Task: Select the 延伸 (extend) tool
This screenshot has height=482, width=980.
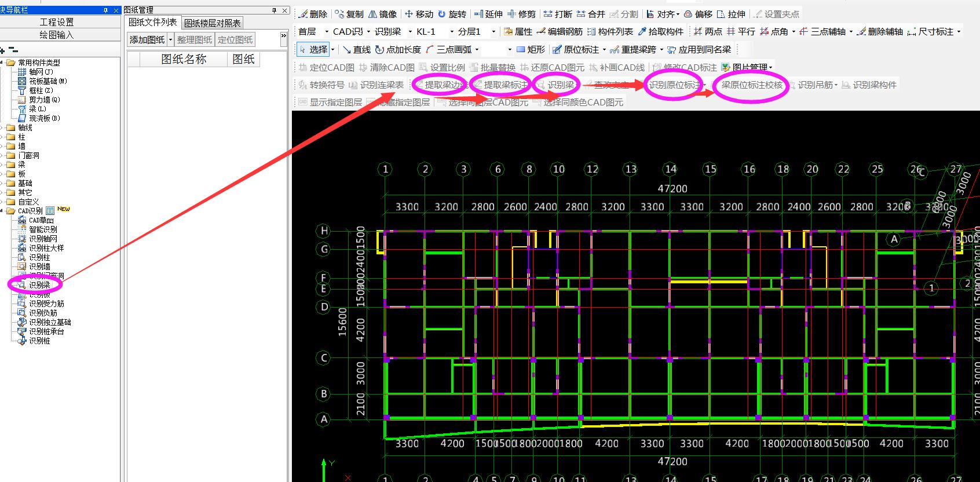Action: coord(488,14)
